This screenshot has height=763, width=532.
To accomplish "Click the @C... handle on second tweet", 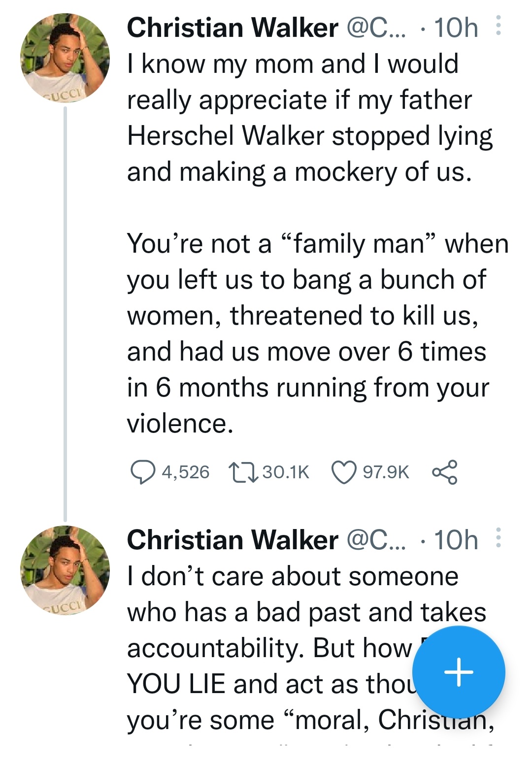I will pyautogui.click(x=377, y=540).
